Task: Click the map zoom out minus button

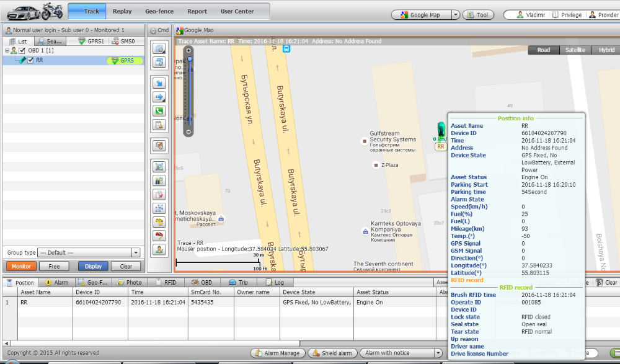Action: (x=189, y=132)
